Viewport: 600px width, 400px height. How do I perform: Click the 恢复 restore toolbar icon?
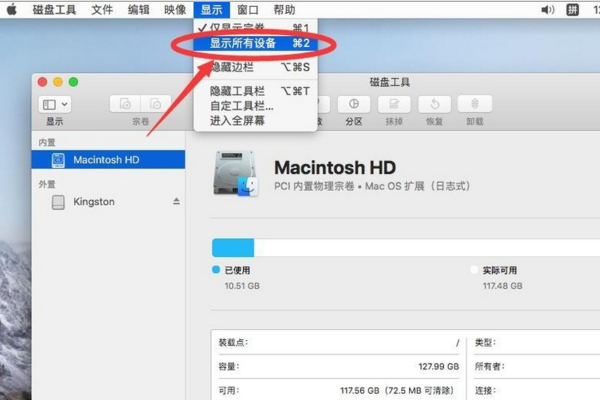pos(435,104)
